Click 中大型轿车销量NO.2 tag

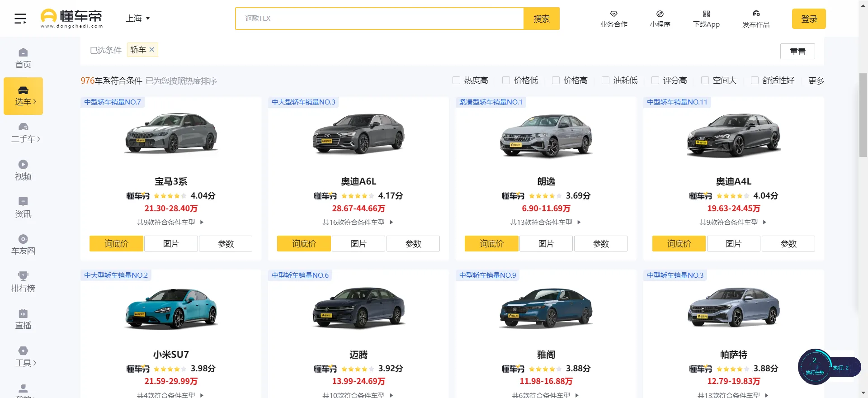[x=116, y=275]
